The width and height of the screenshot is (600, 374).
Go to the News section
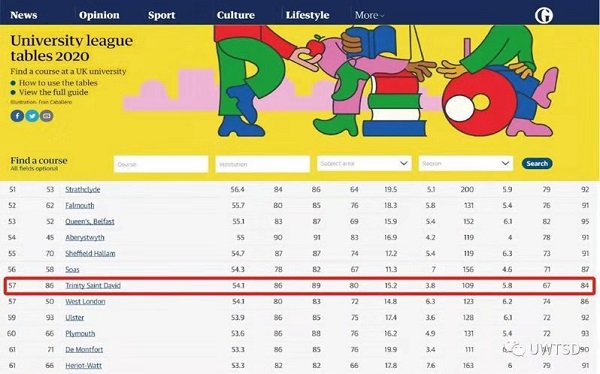point(24,15)
